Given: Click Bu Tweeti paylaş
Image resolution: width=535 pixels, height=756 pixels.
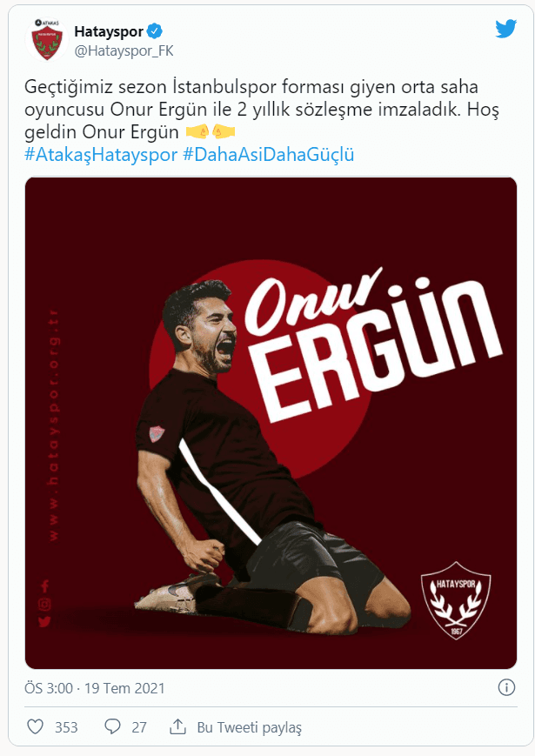Looking at the screenshot, I should (249, 727).
